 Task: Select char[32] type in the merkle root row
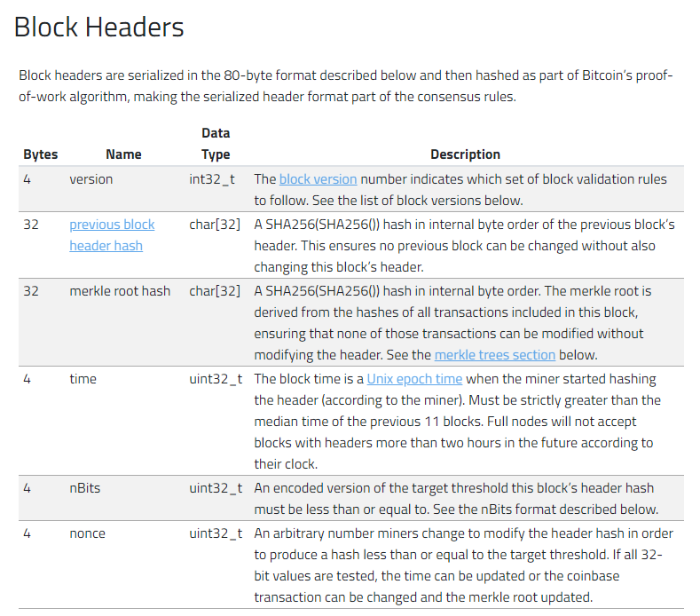tap(215, 291)
